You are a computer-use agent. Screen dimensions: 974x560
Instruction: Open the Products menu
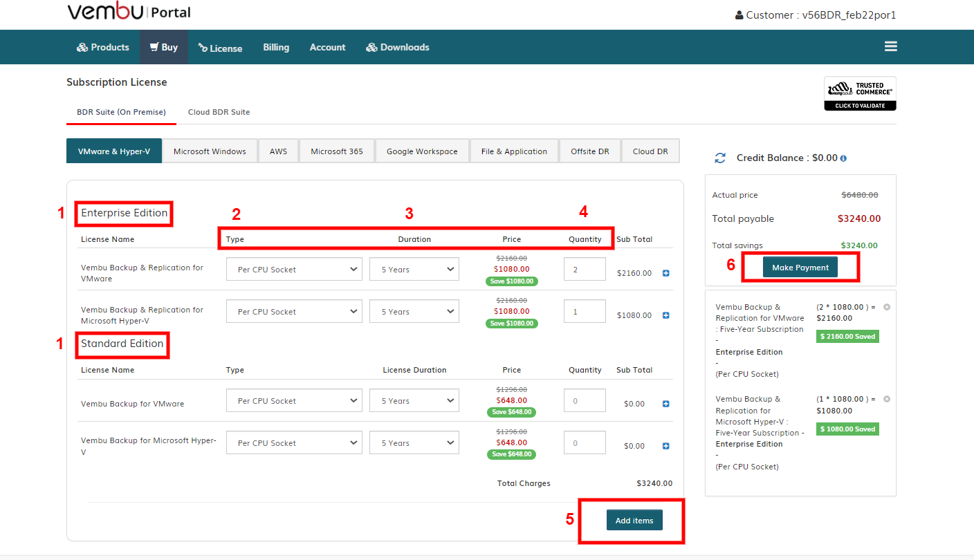coord(102,47)
